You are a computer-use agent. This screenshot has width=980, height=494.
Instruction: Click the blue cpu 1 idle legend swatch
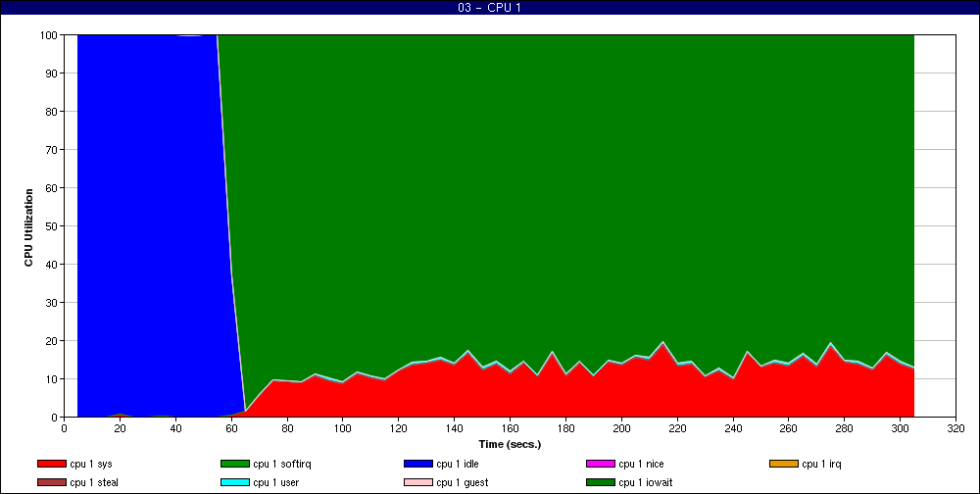pyautogui.click(x=418, y=464)
